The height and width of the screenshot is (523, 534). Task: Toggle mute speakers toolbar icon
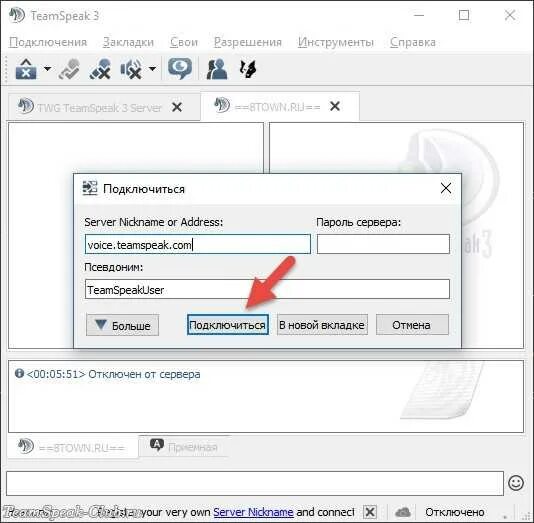(131, 69)
